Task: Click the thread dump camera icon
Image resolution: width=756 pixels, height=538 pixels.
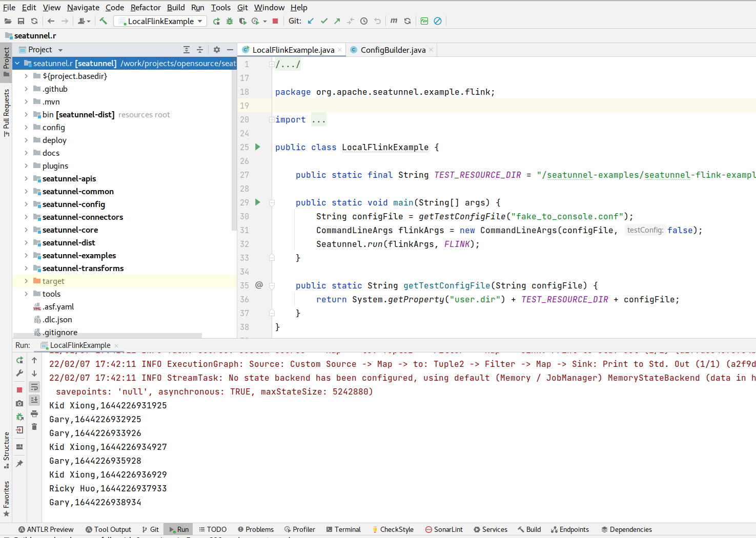Action: 19,403
